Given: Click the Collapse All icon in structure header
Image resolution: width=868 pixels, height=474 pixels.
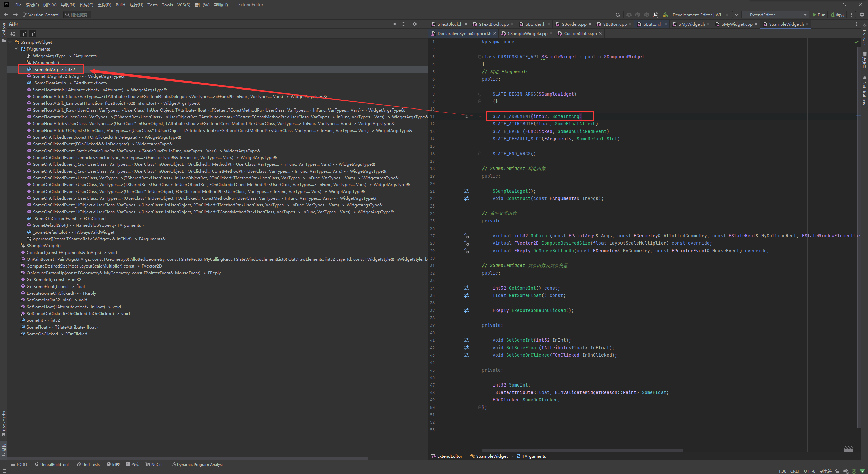Looking at the screenshot, I should 403,24.
